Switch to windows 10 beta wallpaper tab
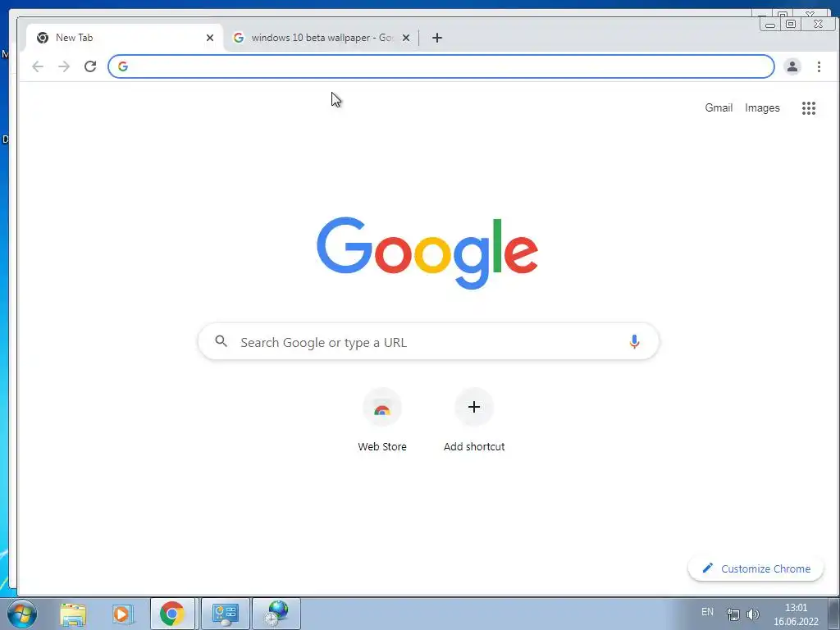Image resolution: width=840 pixels, height=630 pixels. pos(321,38)
